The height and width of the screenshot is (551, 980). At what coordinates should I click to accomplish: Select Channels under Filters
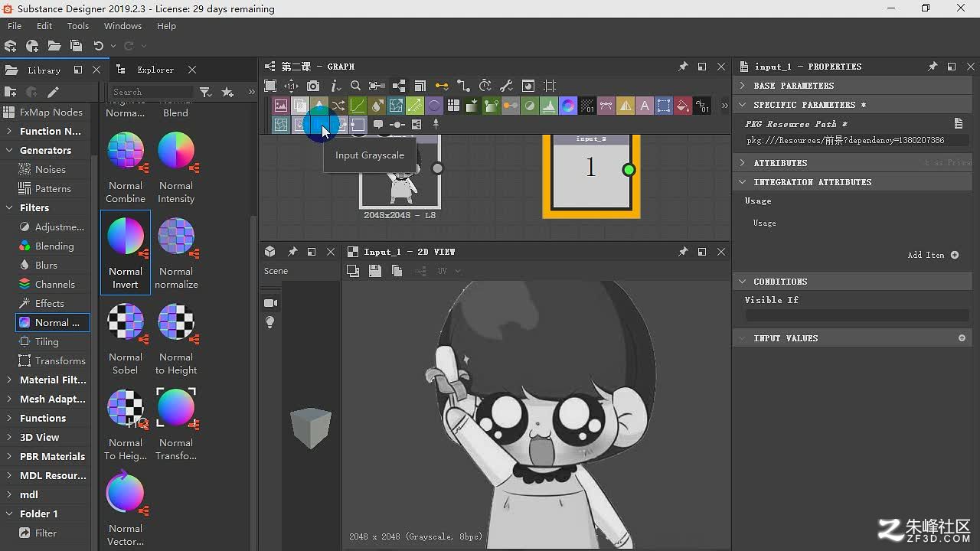click(x=54, y=284)
